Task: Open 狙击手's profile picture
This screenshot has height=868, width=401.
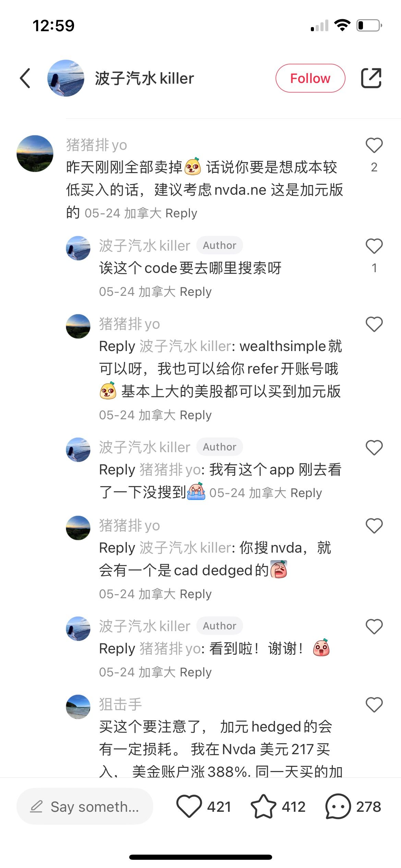Action: point(78,707)
